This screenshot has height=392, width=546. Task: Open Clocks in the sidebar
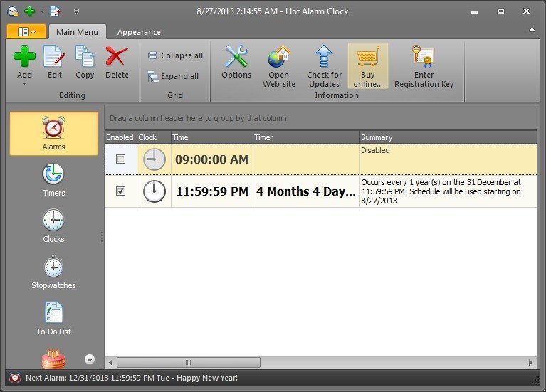point(53,226)
